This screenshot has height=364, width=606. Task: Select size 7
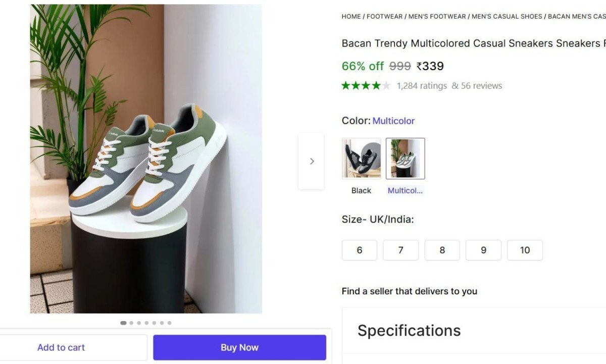coord(400,250)
